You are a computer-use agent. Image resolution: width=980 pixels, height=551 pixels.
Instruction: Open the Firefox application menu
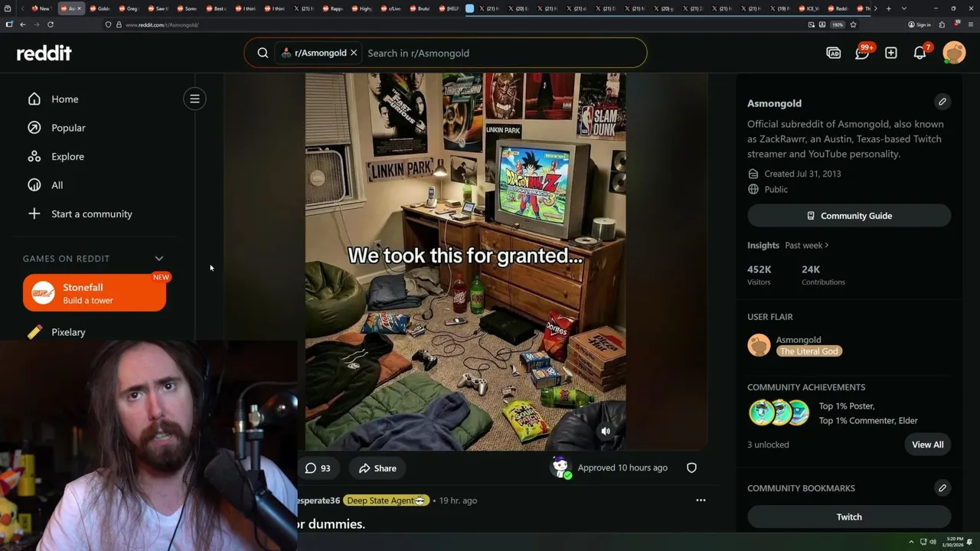[971, 24]
